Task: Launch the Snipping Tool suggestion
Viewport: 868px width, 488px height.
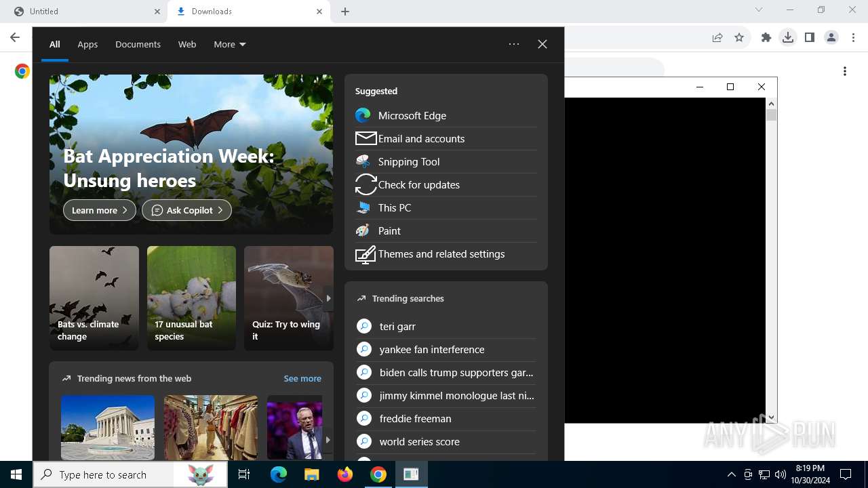Action: (446, 161)
